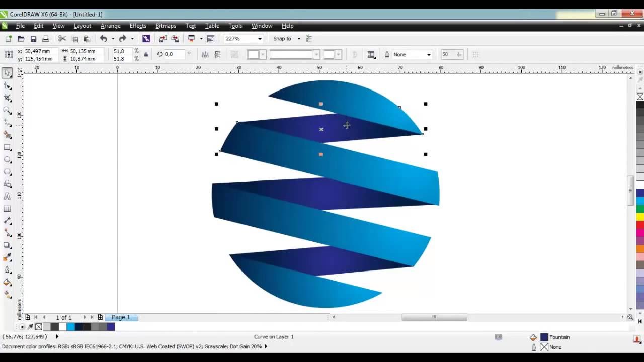Open the Edit menu
Image resolution: width=644 pixels, height=362 pixels.
pyautogui.click(x=39, y=26)
